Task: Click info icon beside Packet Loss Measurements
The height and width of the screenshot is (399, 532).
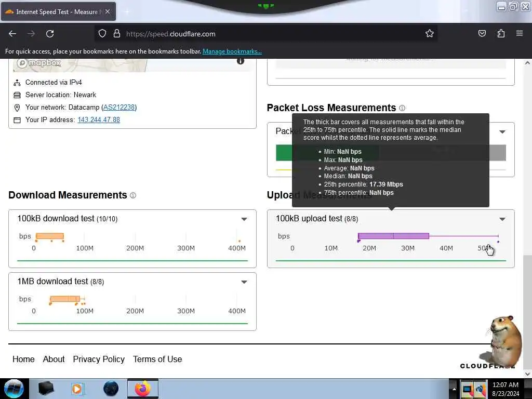Action: tap(402, 108)
